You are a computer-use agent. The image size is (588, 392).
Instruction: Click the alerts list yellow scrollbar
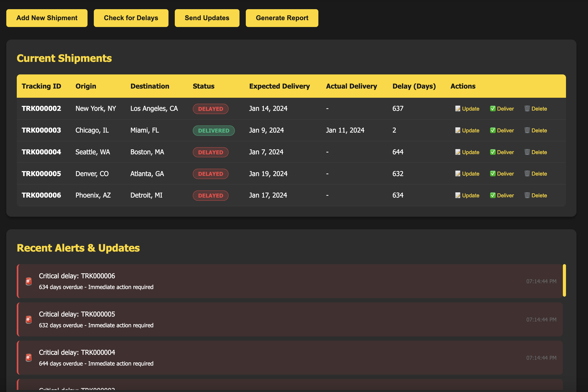pos(564,280)
